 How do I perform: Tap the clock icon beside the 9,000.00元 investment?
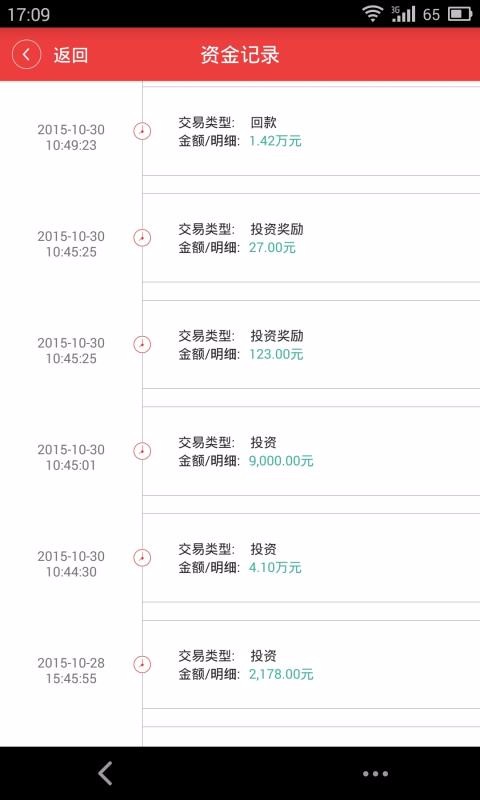(142, 452)
